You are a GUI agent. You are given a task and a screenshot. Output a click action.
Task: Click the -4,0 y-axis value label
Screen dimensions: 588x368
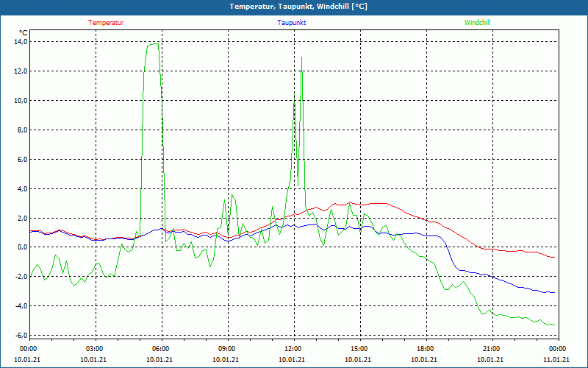point(21,306)
